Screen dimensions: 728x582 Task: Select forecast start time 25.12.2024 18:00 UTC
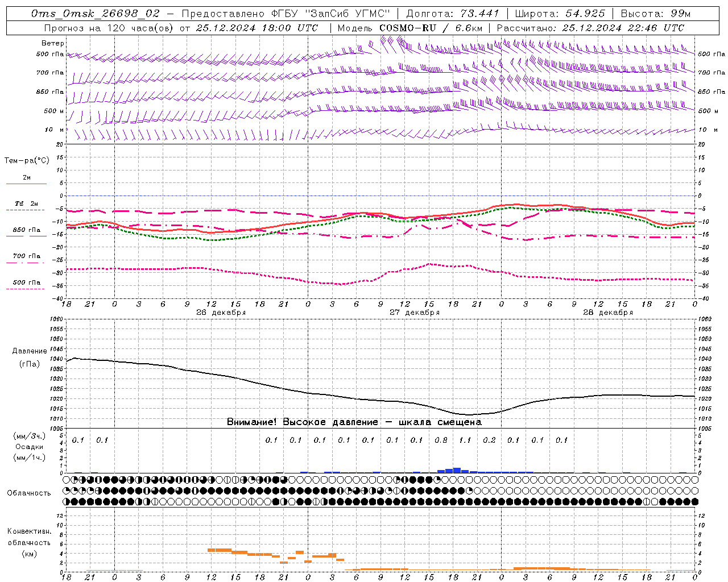click(257, 28)
